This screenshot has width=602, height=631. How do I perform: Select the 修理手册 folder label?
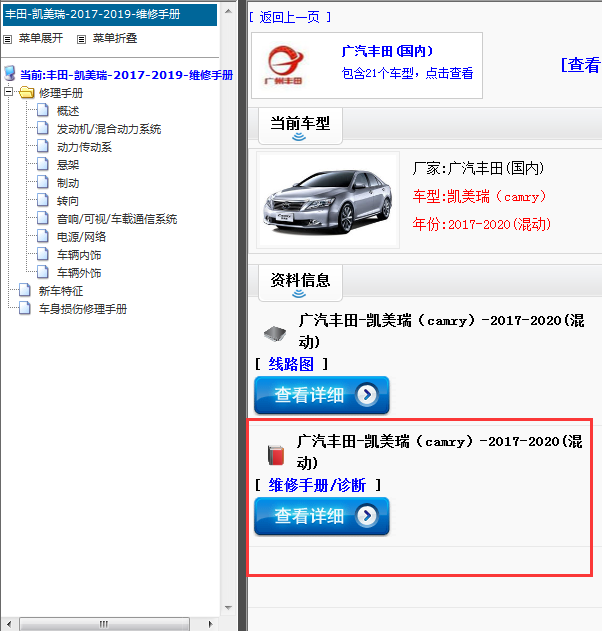[61, 93]
